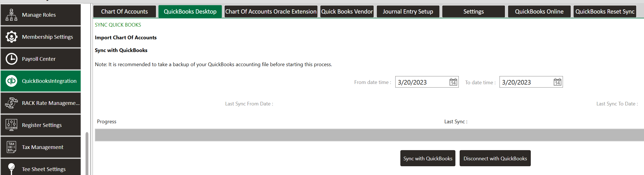Viewport: 644px width, 175px height.
Task: Click the Manage Roles hierarchy icon
Action: 11,15
